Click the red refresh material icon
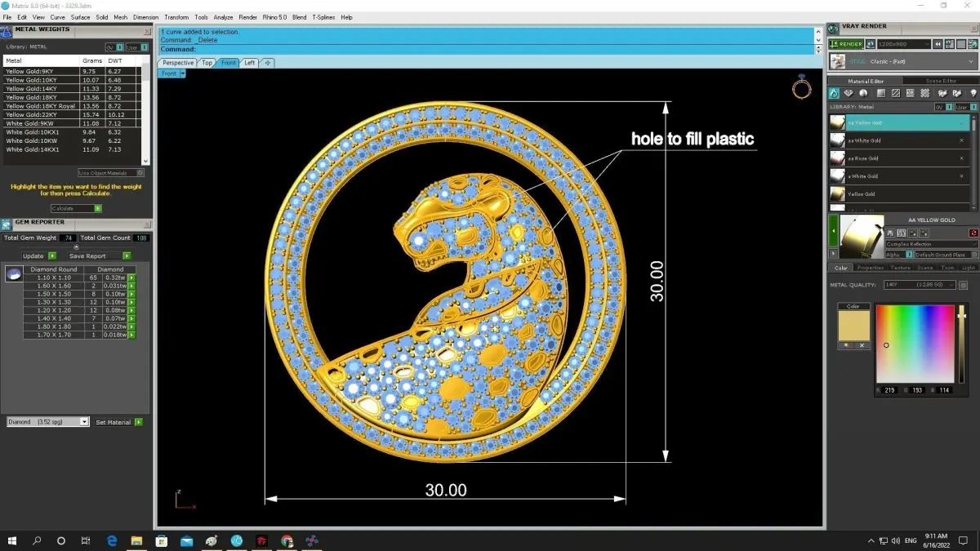Viewport: 980px width, 551px height. (x=973, y=233)
